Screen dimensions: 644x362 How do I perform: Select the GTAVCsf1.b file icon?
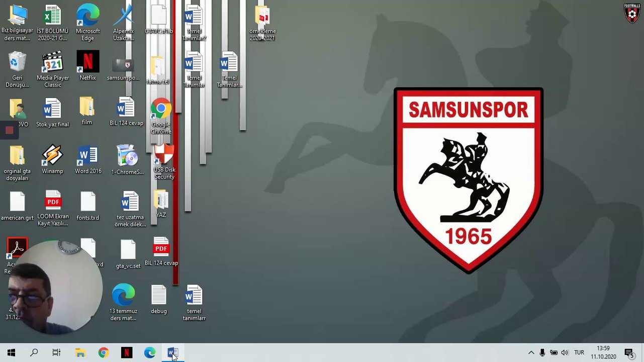tap(158, 20)
